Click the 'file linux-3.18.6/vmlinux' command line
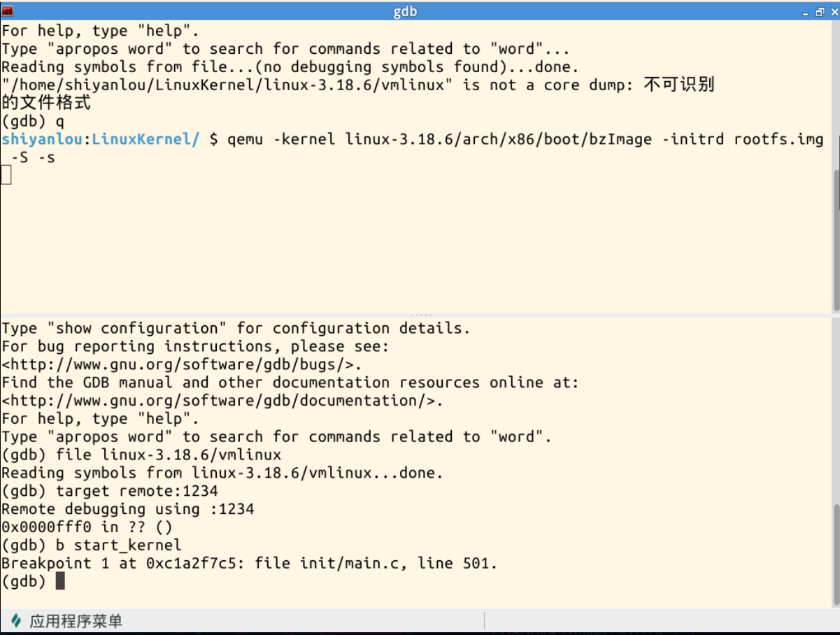Screen dimensions: 840x635 (169, 455)
